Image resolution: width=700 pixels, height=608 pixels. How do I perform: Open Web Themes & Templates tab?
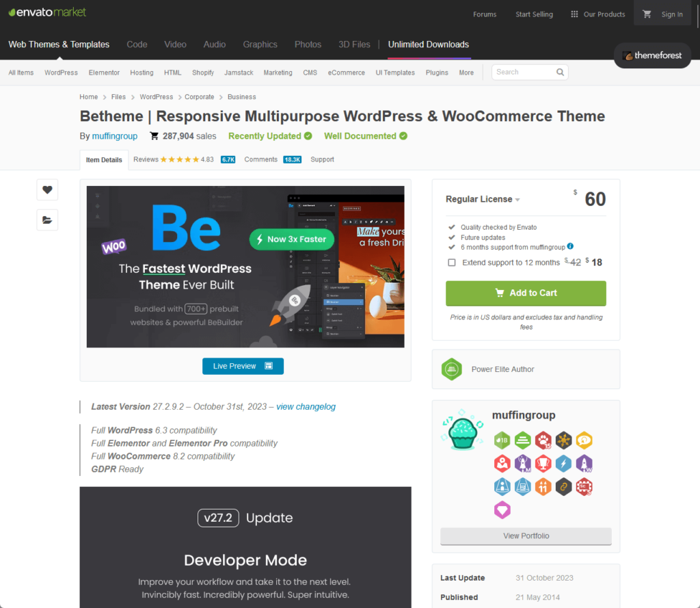pos(59,44)
